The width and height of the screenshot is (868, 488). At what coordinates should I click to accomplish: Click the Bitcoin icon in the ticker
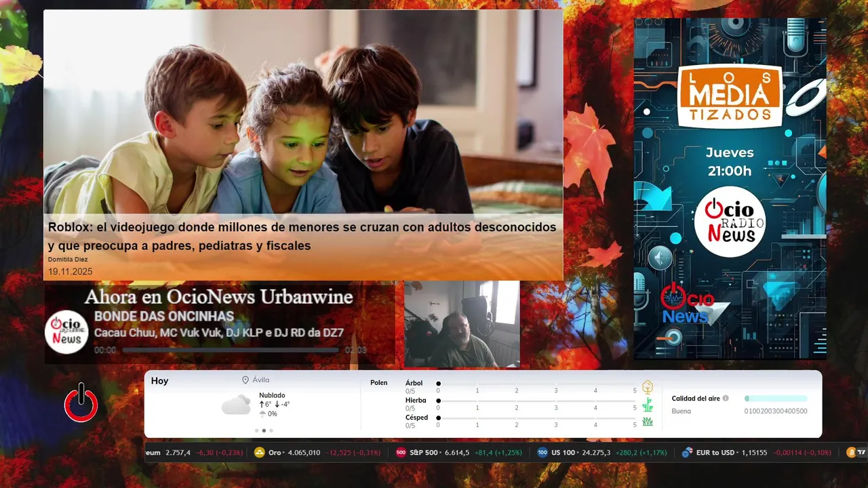(852, 452)
